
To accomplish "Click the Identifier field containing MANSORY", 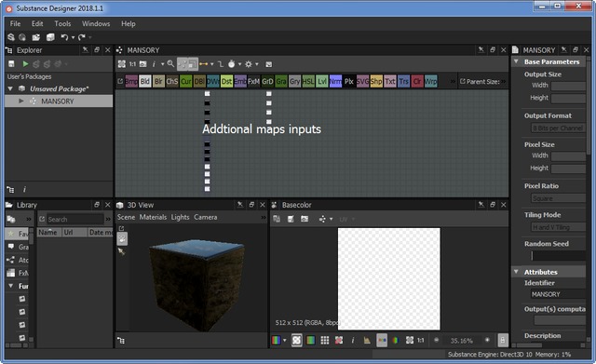I will point(559,294).
